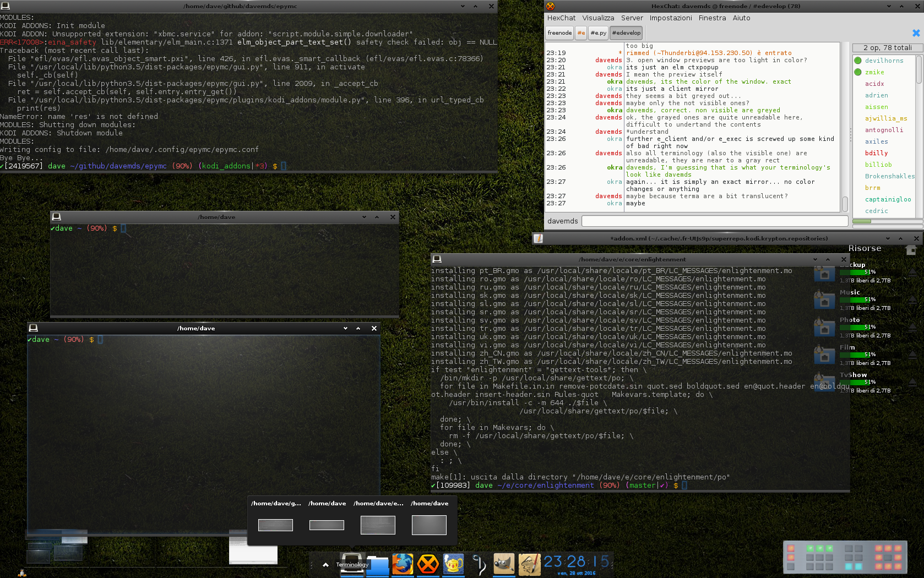Open the Server menu
Viewport: 924px width, 578px height.
[632, 18]
